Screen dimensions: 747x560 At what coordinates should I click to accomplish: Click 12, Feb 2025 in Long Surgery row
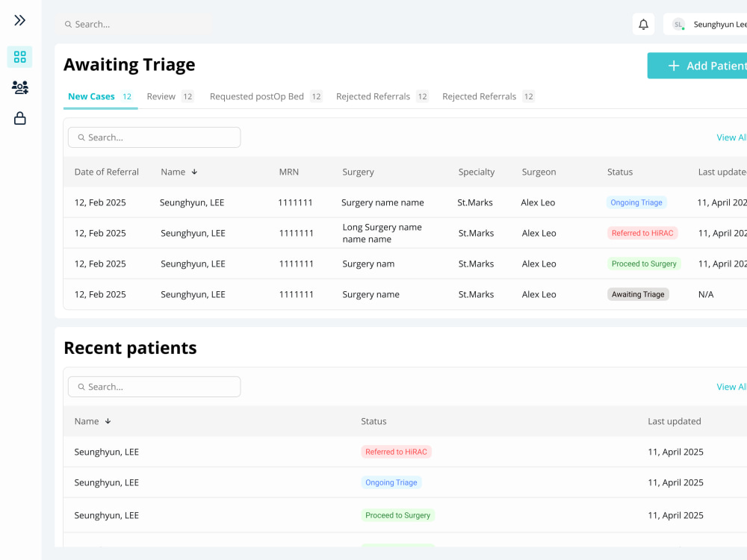coord(100,233)
